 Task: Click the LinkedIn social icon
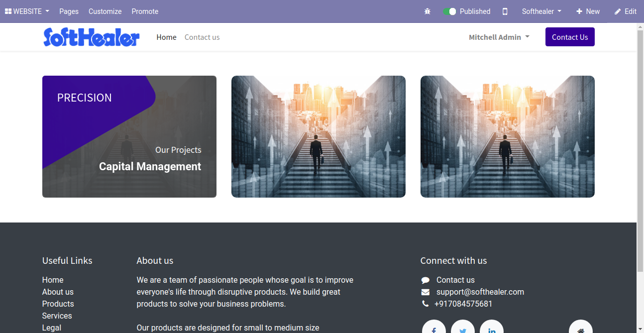[492, 327]
